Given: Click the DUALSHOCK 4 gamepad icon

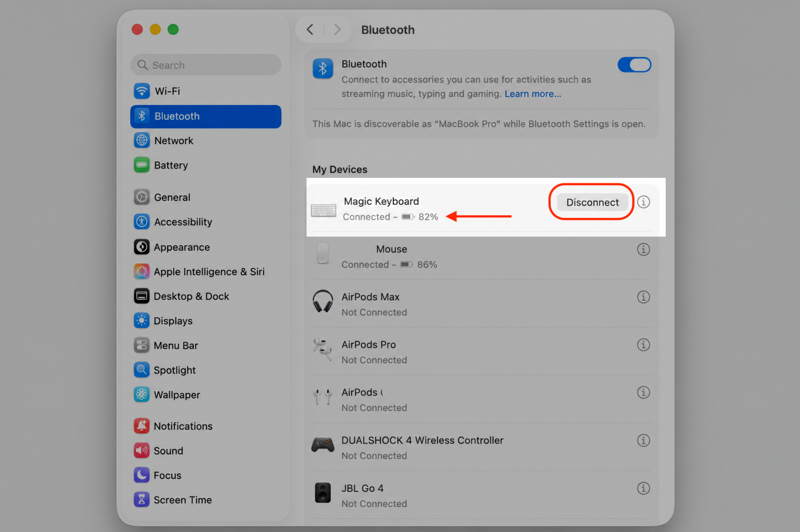Looking at the screenshot, I should point(323,445).
